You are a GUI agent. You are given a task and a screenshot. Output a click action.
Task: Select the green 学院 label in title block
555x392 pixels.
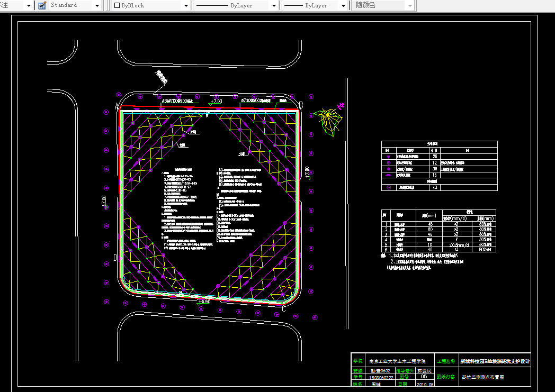tap(358, 361)
